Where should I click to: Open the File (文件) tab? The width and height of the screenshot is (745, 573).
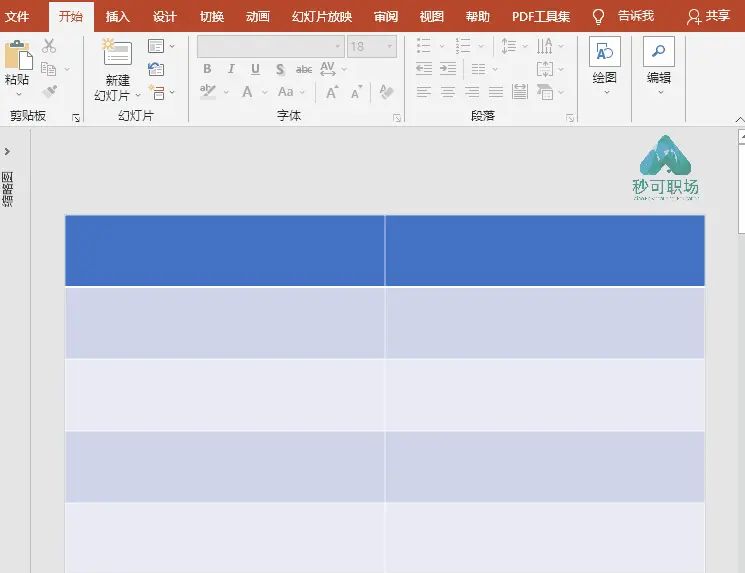(x=17, y=17)
